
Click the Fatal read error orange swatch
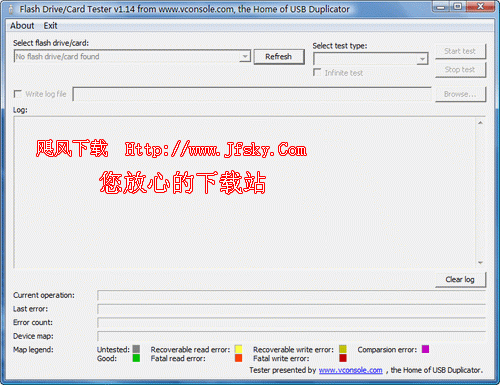238,358
